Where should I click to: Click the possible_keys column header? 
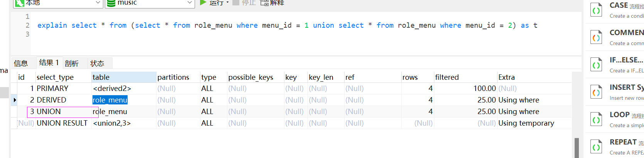[251, 77]
